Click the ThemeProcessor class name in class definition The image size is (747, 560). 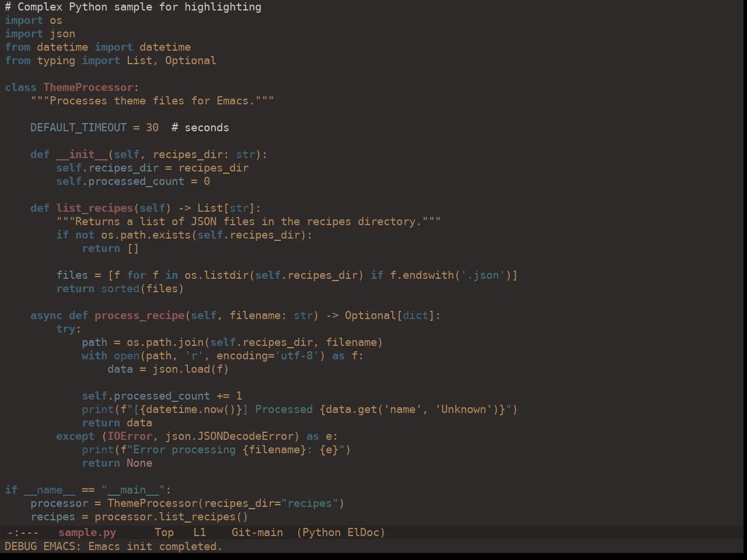click(x=88, y=87)
